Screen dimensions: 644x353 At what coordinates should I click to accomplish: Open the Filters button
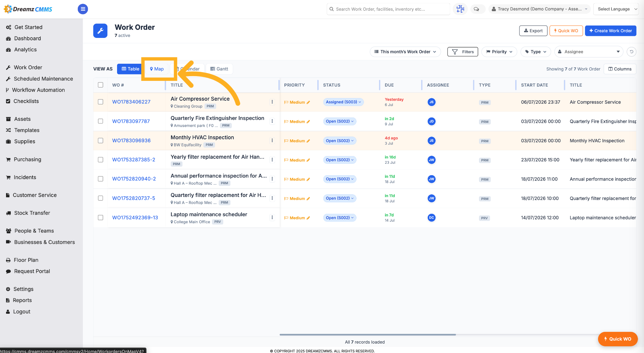click(x=463, y=52)
